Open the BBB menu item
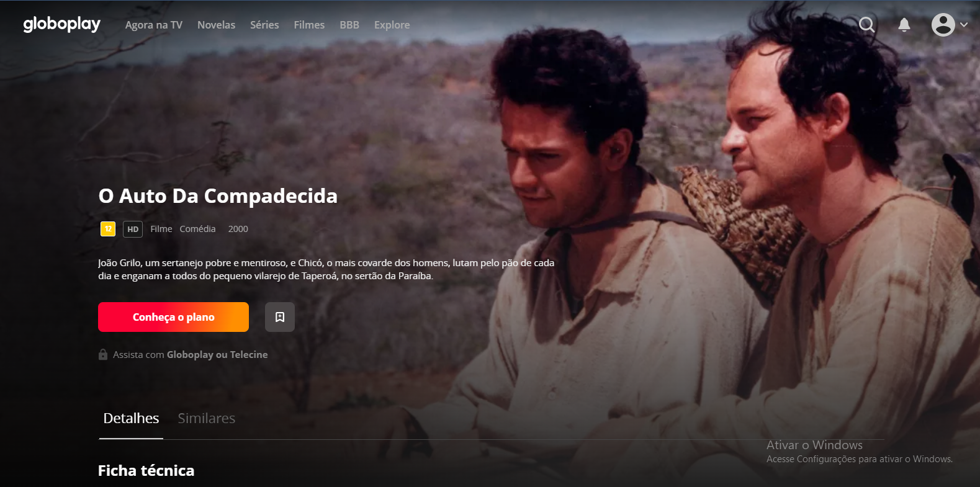The width and height of the screenshot is (980, 487). point(349,25)
